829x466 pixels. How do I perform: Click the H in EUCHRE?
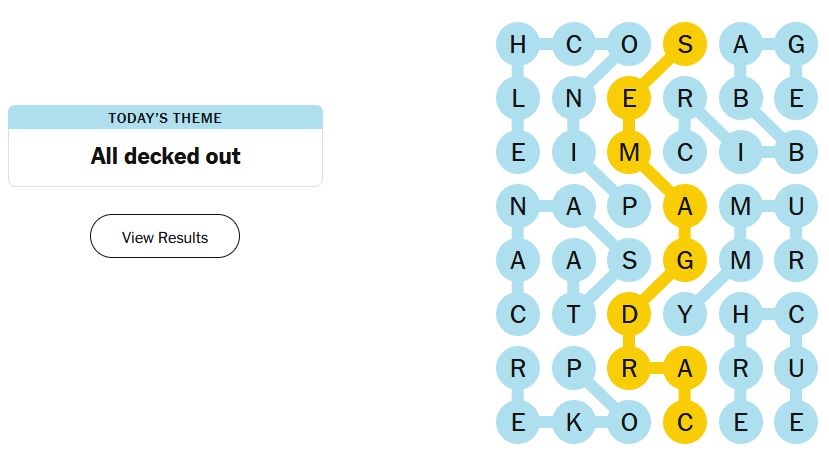point(741,314)
